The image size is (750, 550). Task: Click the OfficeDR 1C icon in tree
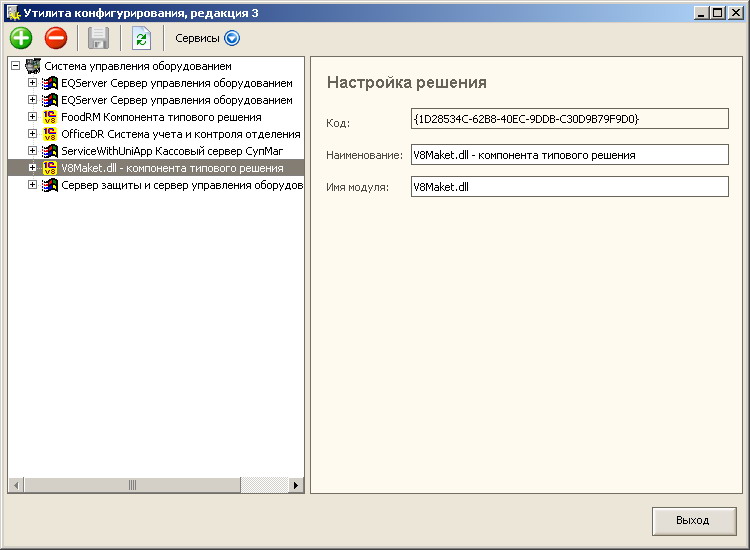50,134
